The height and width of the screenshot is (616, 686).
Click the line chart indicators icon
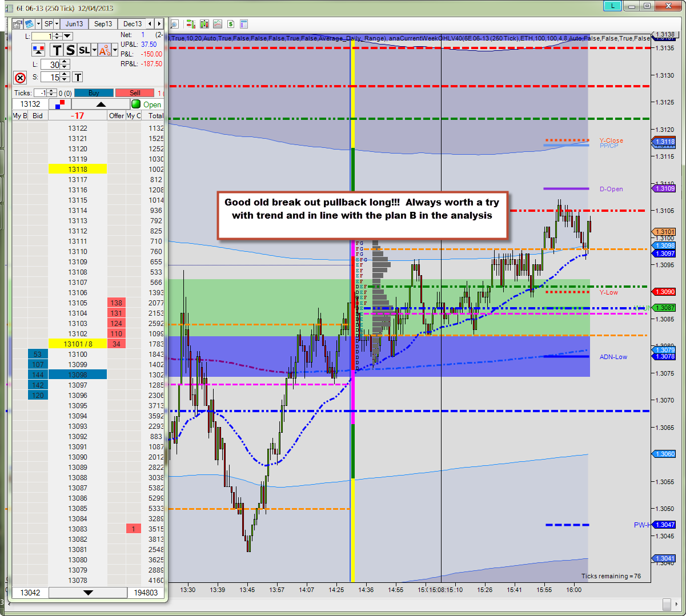[217, 24]
